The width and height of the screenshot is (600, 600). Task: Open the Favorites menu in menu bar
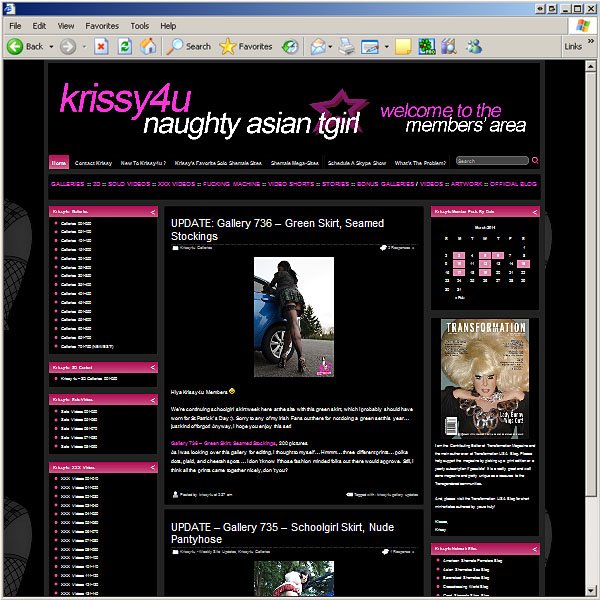tap(102, 25)
